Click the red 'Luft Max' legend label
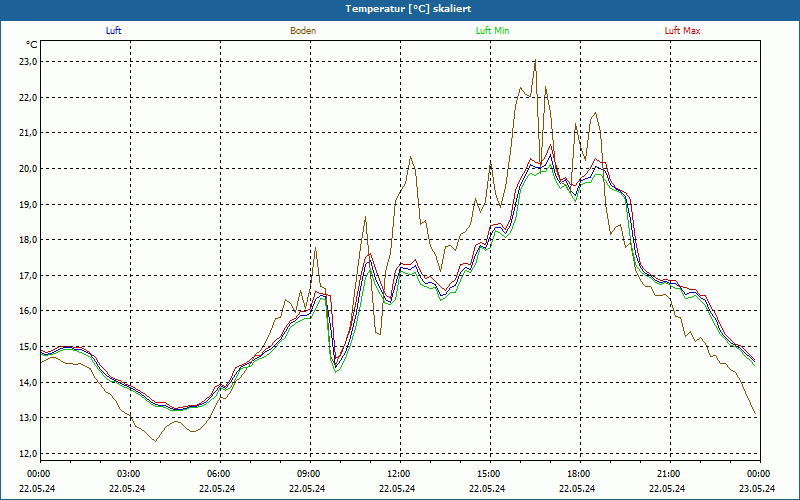 [x=682, y=31]
